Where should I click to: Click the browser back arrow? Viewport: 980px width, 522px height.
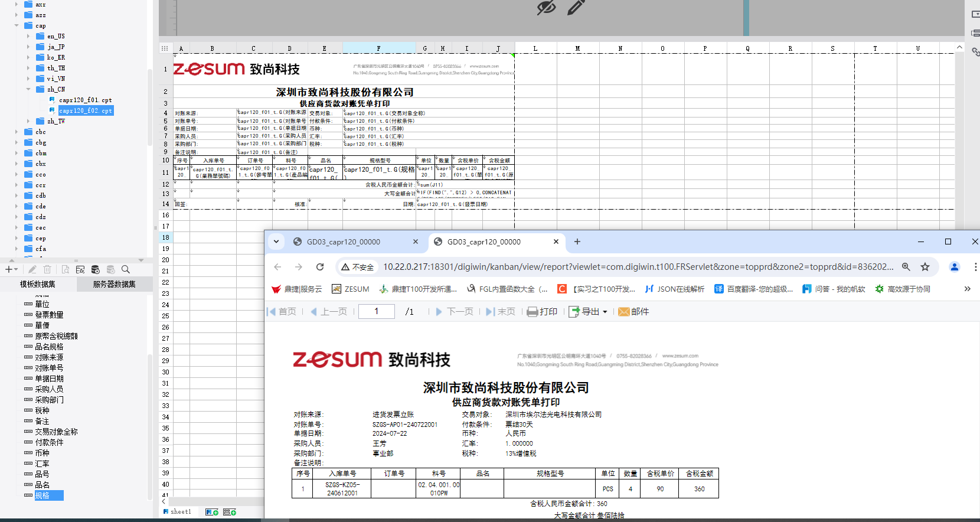tap(277, 267)
